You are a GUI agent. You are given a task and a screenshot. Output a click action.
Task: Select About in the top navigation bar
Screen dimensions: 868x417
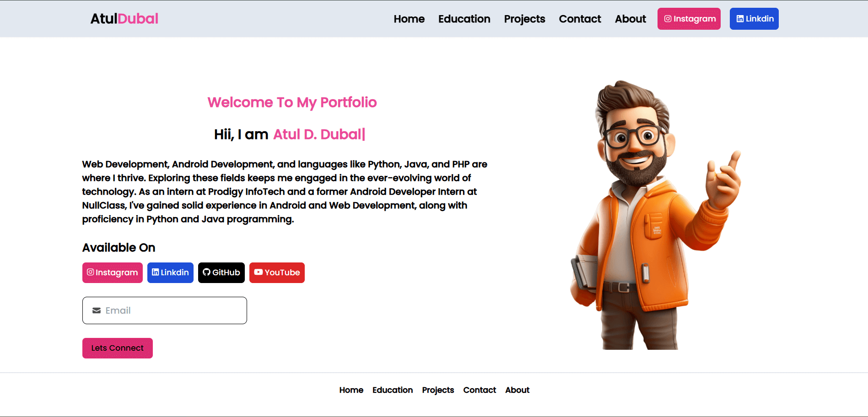630,19
